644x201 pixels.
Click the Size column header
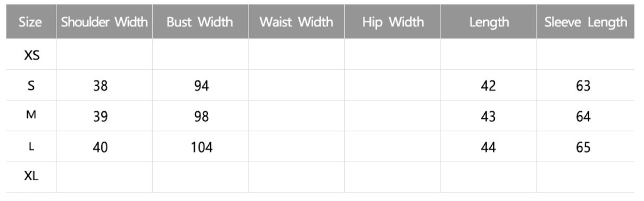(x=31, y=23)
